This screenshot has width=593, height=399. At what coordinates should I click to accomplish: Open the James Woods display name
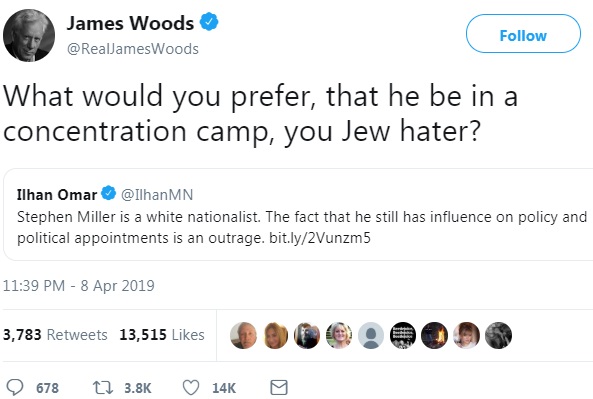click(x=130, y=23)
